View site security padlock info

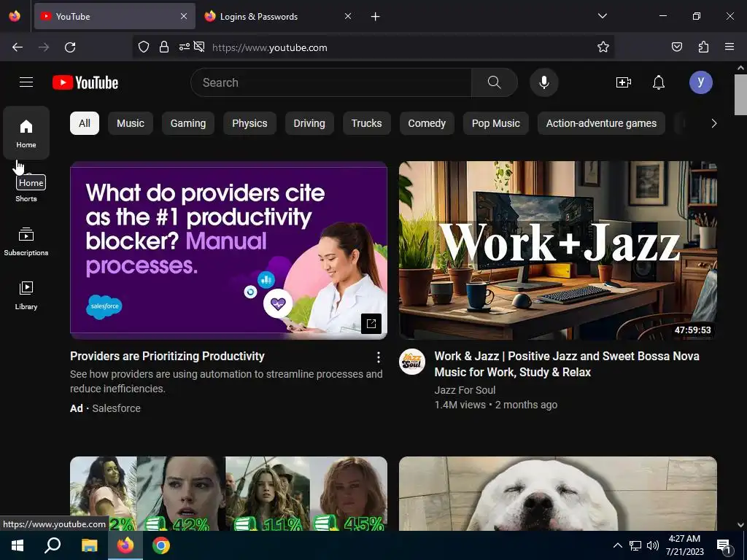click(164, 47)
